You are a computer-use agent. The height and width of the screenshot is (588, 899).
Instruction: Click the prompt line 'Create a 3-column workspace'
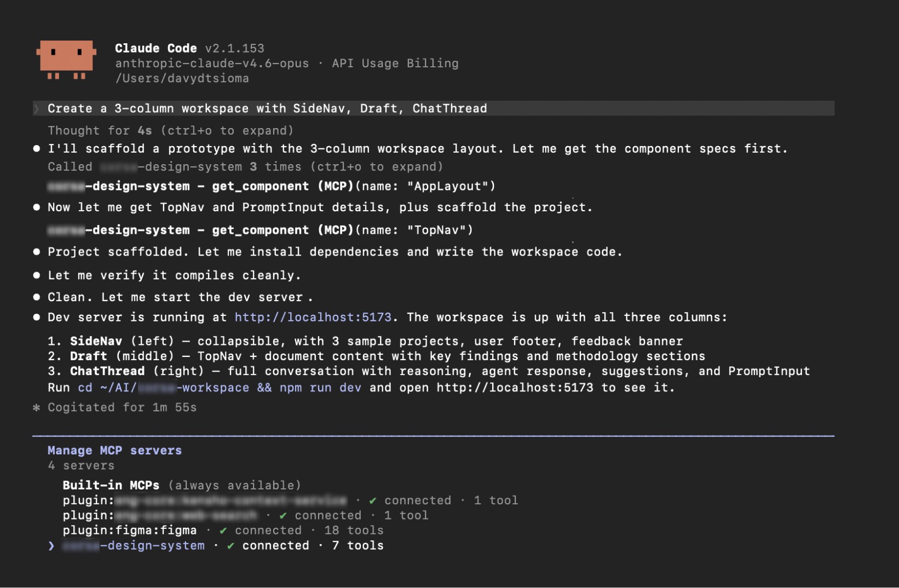[433, 108]
